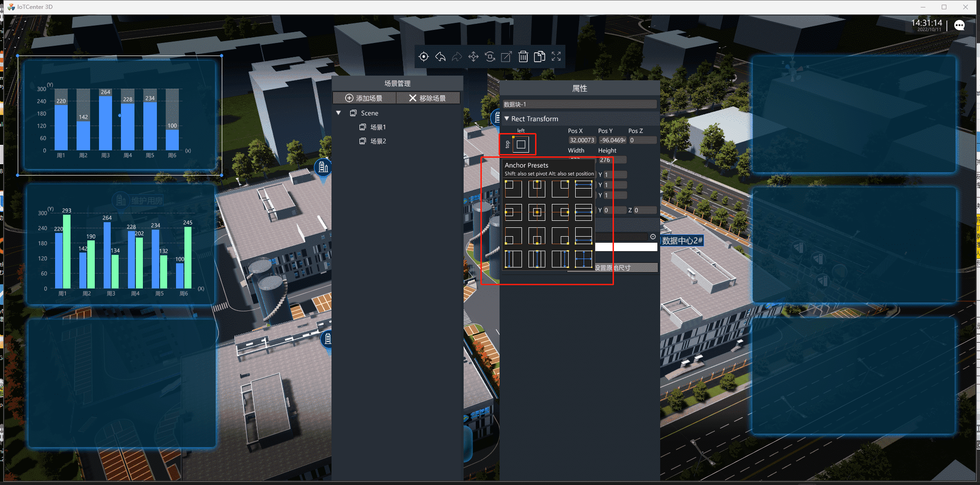Click the IoTCenter 3D window title
Screen dimensions: 980x485
pos(35,7)
